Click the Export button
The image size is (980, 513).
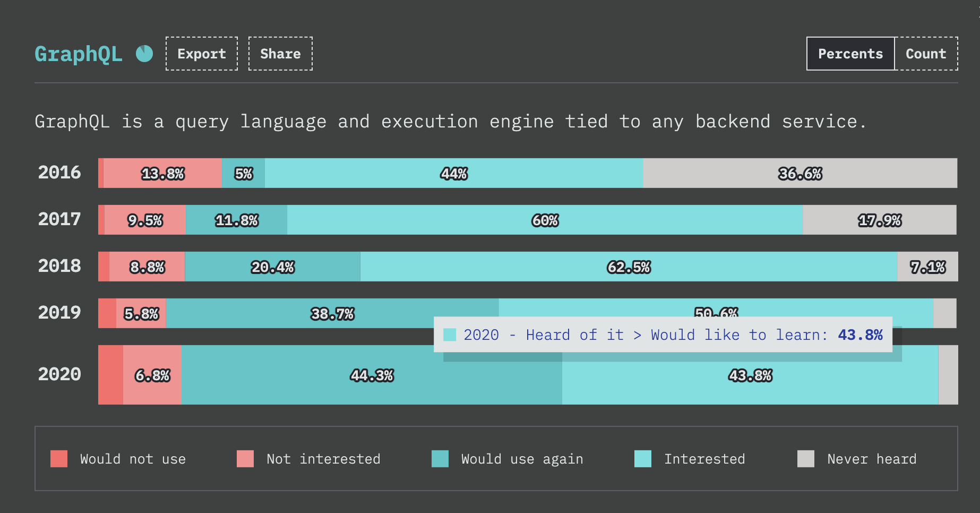point(202,54)
